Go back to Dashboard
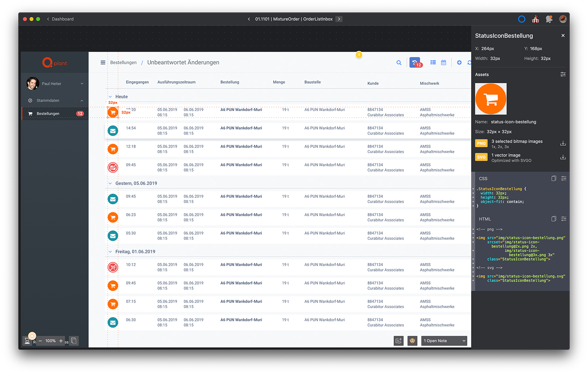 [x=60, y=19]
